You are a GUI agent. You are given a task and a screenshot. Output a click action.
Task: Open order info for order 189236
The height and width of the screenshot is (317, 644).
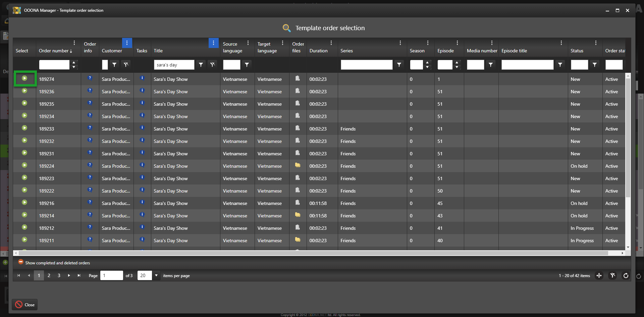[x=90, y=91]
